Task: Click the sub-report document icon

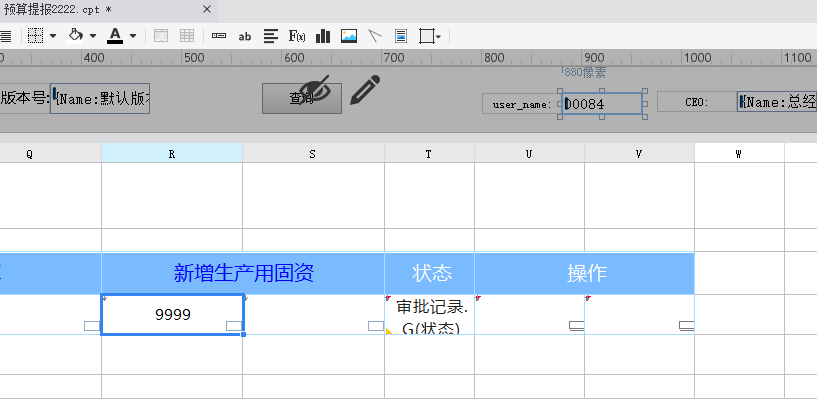Action: (401, 36)
